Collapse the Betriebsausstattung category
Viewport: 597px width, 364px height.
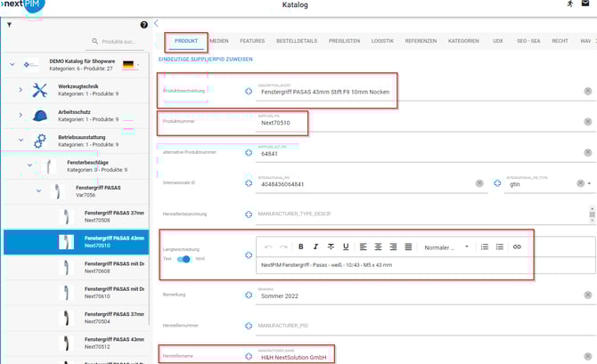pos(21,141)
